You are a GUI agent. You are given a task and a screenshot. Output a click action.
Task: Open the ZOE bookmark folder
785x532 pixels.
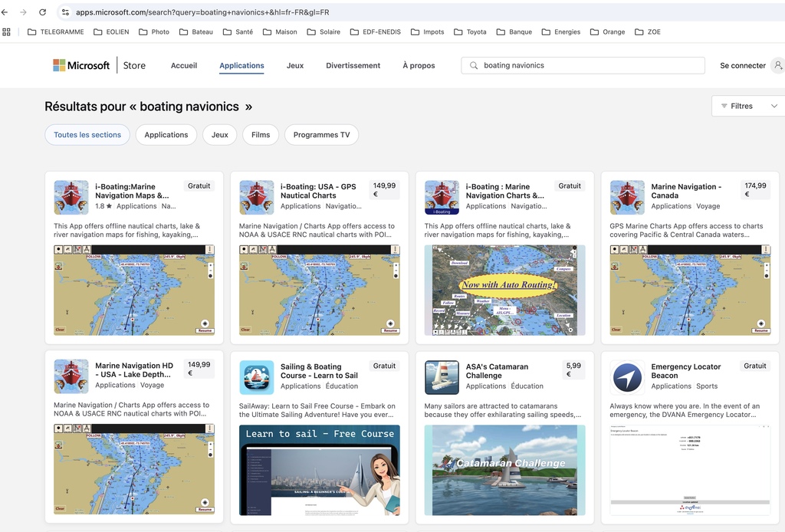[647, 32]
